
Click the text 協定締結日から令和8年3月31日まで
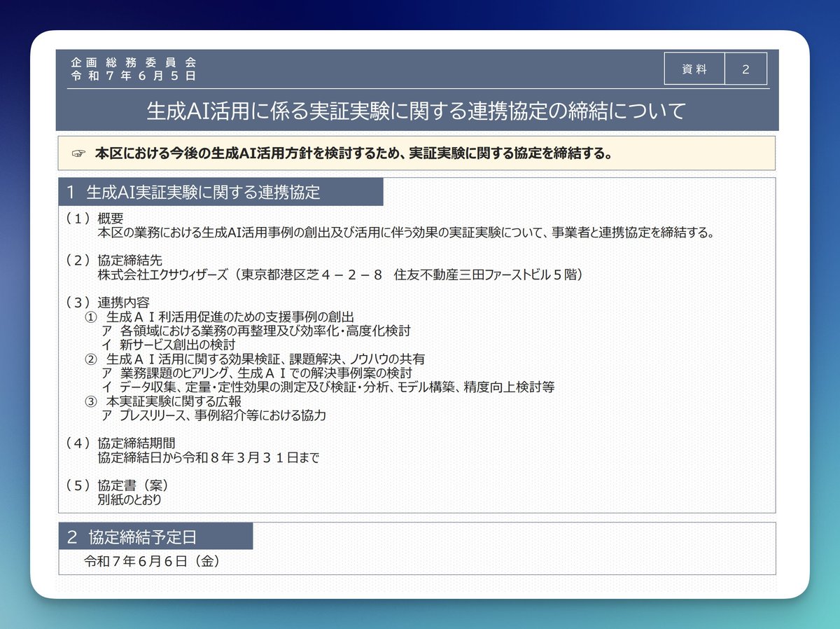(209, 457)
